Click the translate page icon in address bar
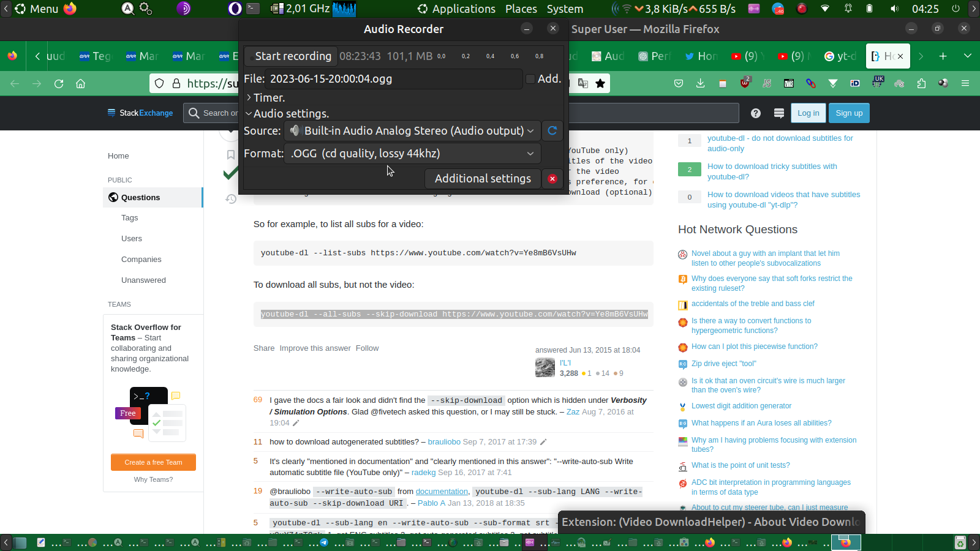This screenshot has height=551, width=980. coord(582,83)
